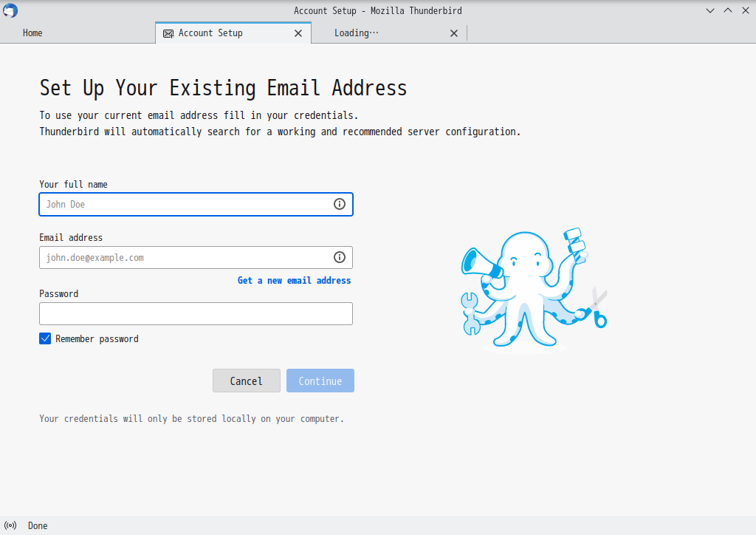Click the 'Email address' label
The image size is (756, 535).
tap(71, 237)
